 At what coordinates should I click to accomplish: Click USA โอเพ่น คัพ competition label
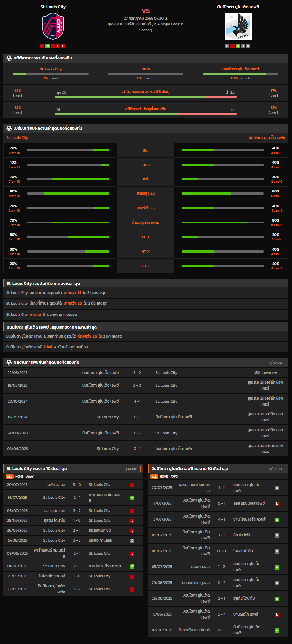point(265,373)
